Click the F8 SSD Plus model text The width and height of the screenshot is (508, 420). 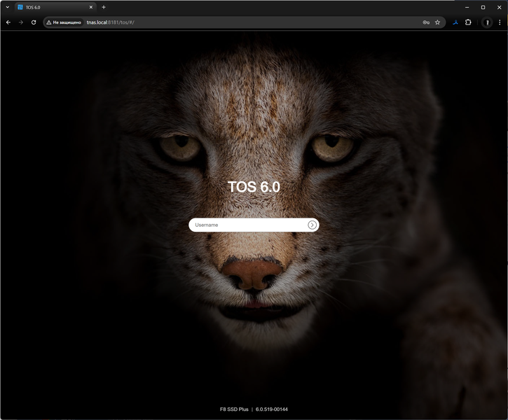click(234, 409)
